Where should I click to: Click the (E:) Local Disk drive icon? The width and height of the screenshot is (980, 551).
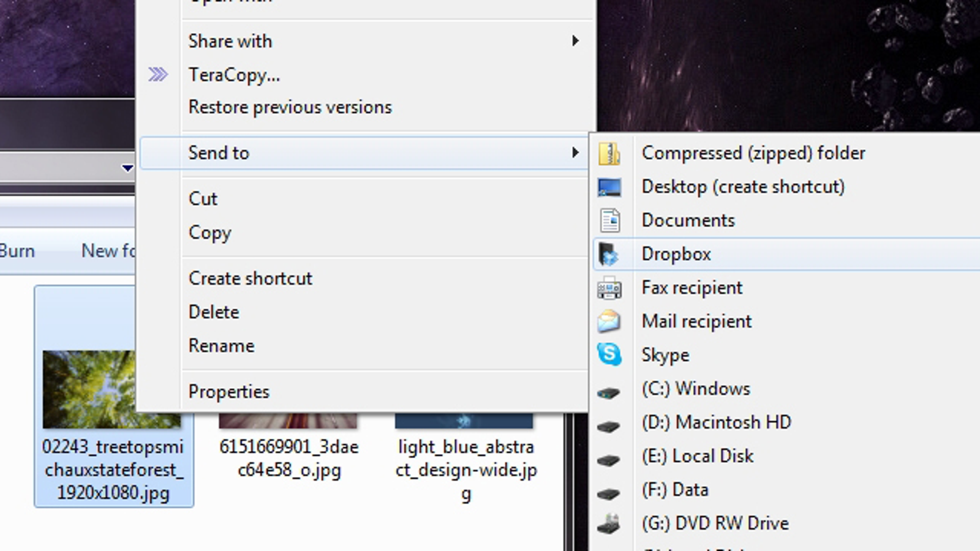[x=608, y=460]
